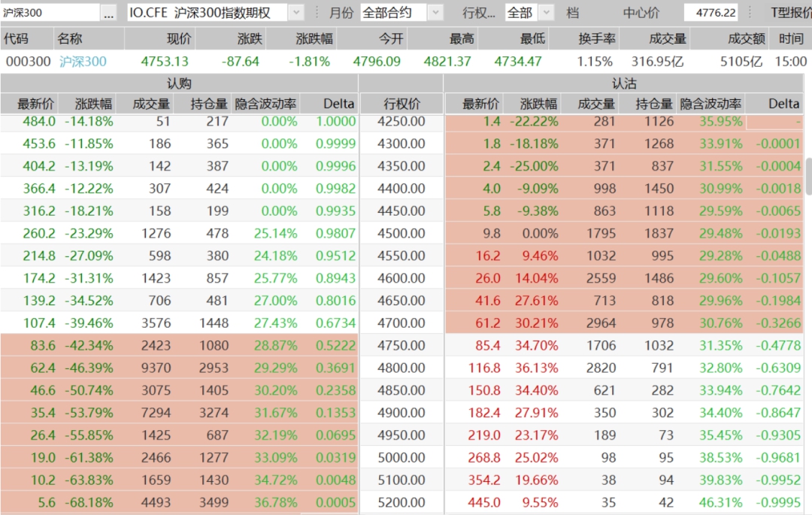Select strike price 4250.00 row
The height and width of the screenshot is (515, 812).
[x=401, y=122]
